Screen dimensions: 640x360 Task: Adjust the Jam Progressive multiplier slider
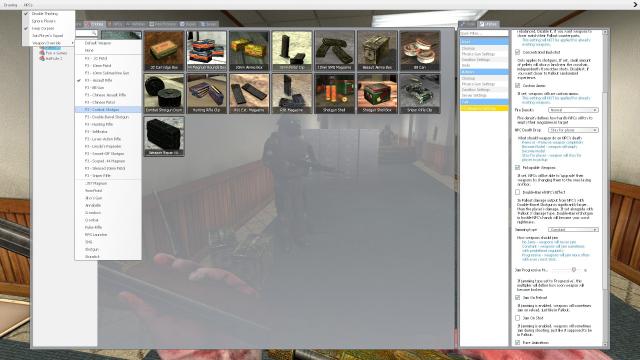(x=574, y=270)
